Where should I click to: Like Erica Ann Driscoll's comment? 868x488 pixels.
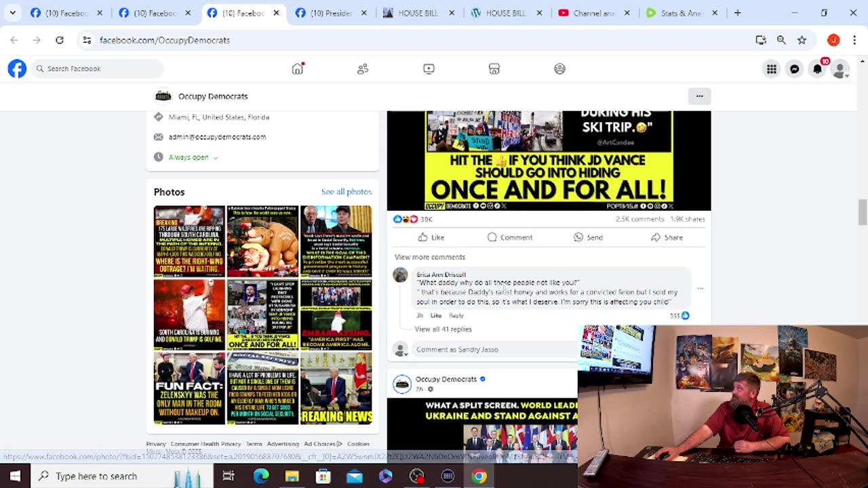point(436,316)
